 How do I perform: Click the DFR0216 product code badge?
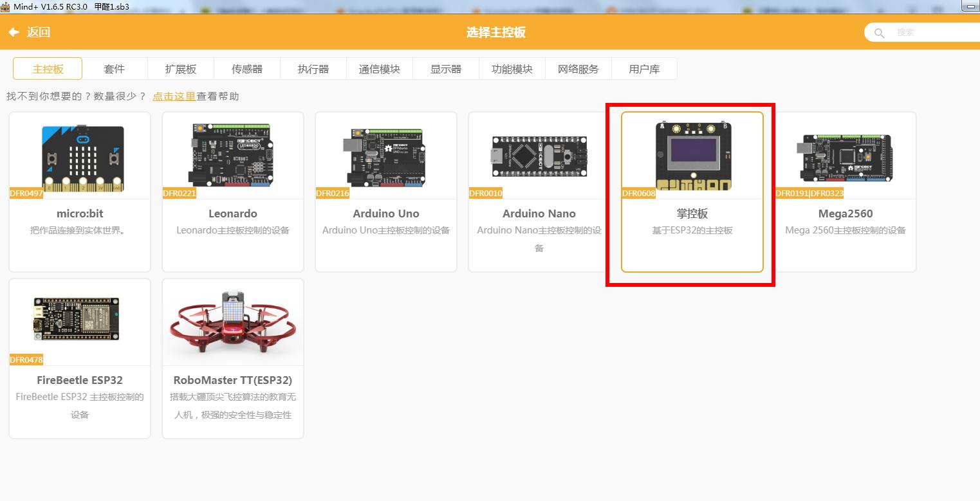333,194
